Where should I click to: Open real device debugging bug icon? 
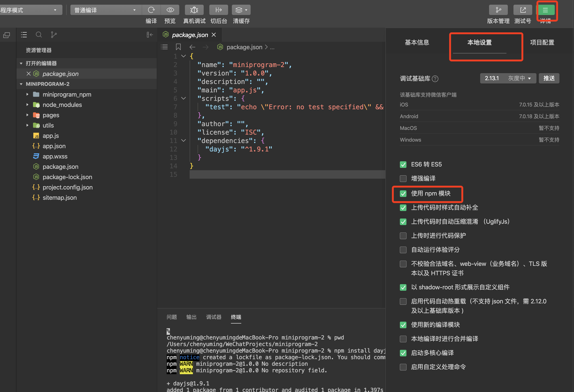194,10
